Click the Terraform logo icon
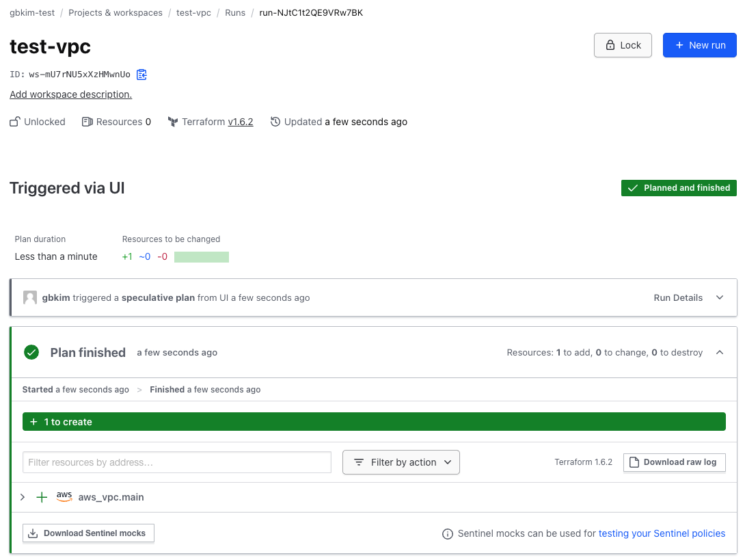 click(x=173, y=122)
